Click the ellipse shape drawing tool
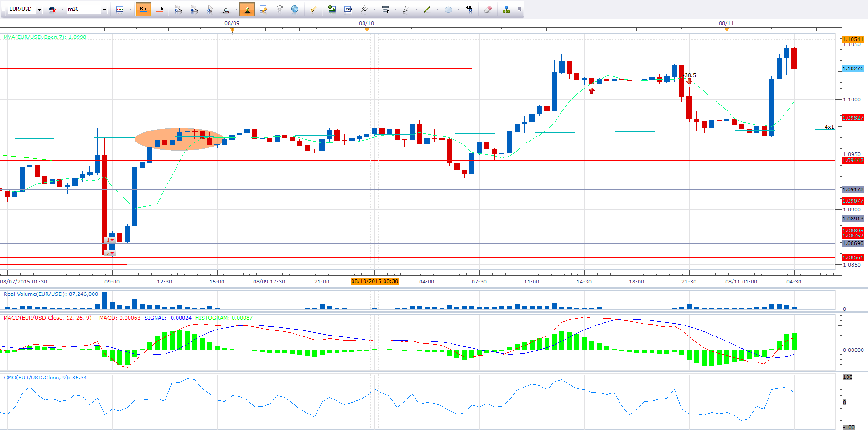 (448, 9)
